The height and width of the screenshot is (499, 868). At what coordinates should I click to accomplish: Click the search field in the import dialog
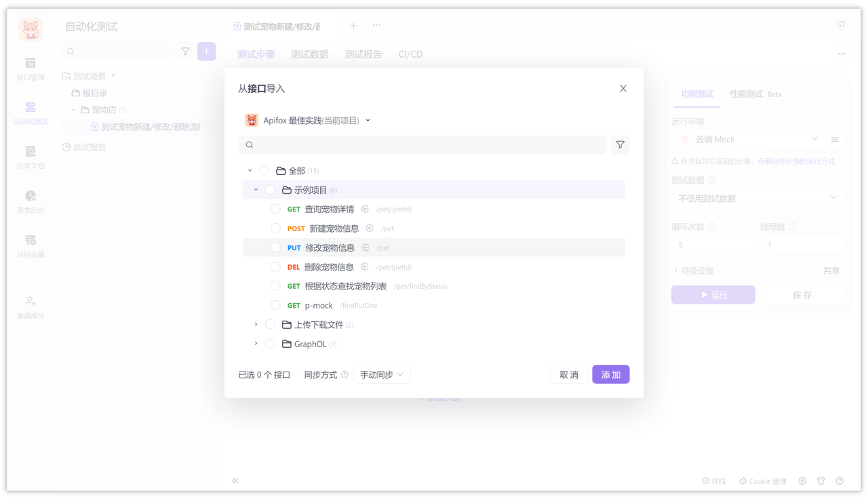click(x=422, y=144)
